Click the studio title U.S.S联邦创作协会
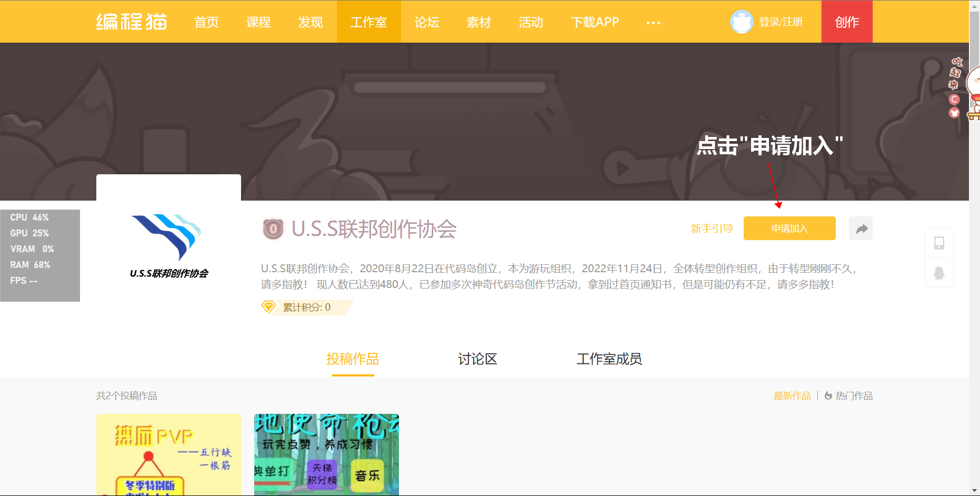This screenshot has height=496, width=980. click(374, 229)
